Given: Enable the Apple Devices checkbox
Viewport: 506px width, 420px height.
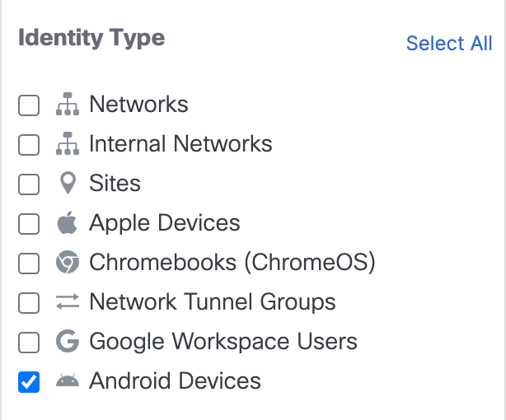Looking at the screenshot, I should [29, 224].
